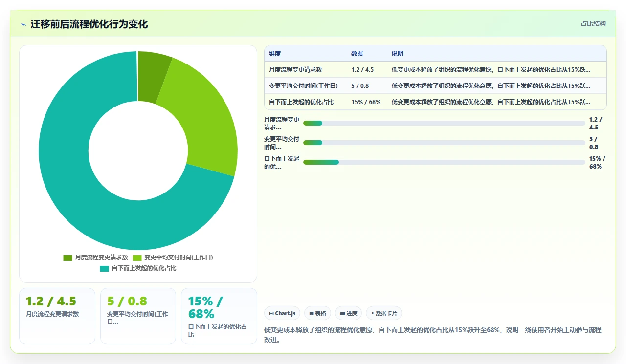626x364 pixels.
Task: Toggle legend label 自下而上发起的优化占比
Action: click(144, 268)
